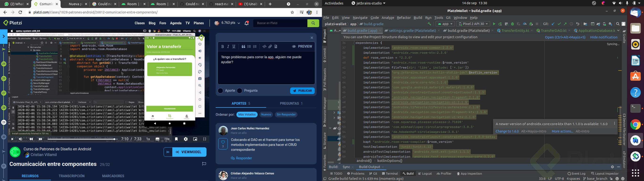This screenshot has height=181, width=644.
Task: Show hidden editor tabs chevron
Action: [618, 31]
